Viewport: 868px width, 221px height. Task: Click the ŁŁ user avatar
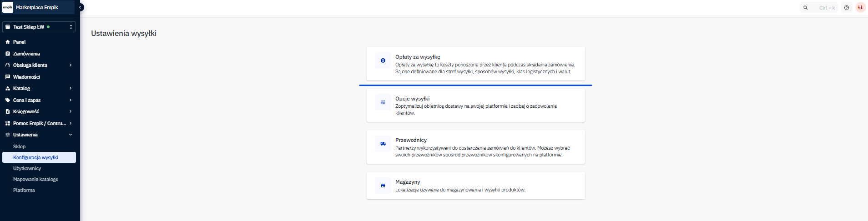pyautogui.click(x=860, y=8)
